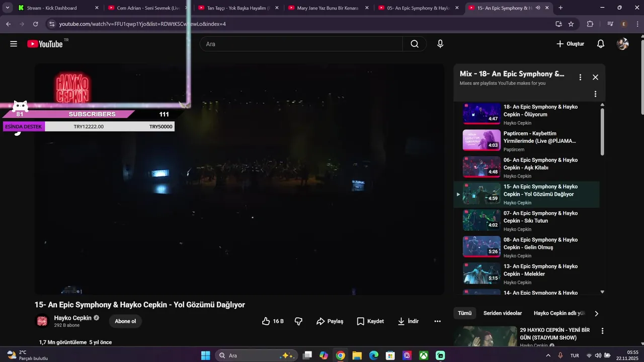Play 18- Ölüyorum from the playlist
The width and height of the screenshot is (644, 362).
527,114
